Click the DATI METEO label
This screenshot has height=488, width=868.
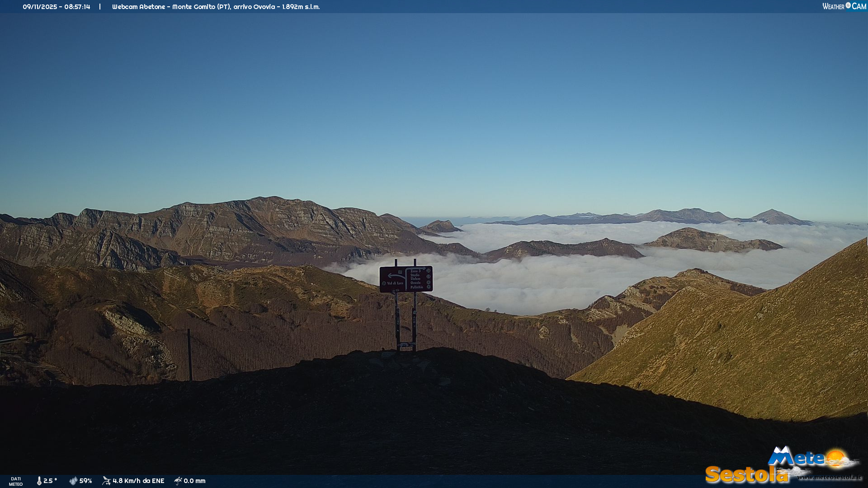point(16,481)
